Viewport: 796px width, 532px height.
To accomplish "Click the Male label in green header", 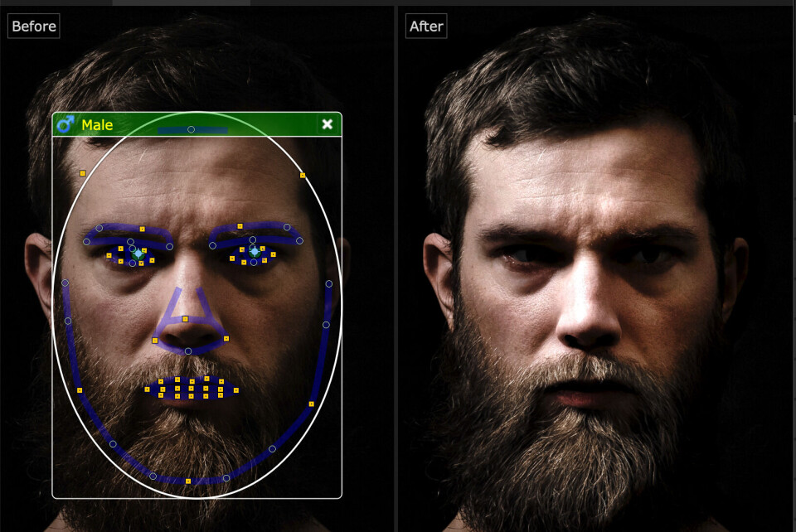I will [x=97, y=125].
